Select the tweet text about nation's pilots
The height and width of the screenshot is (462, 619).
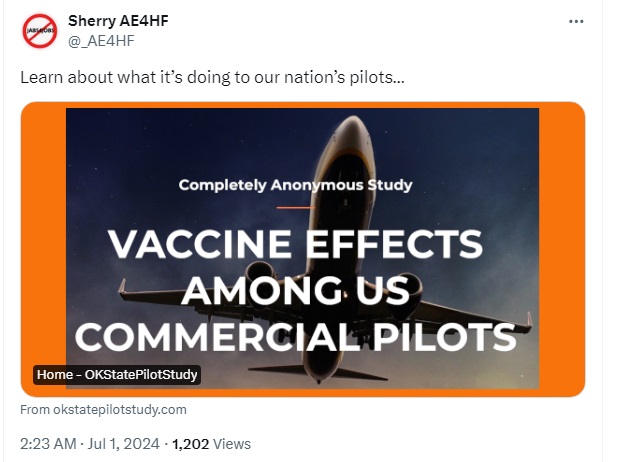click(212, 77)
